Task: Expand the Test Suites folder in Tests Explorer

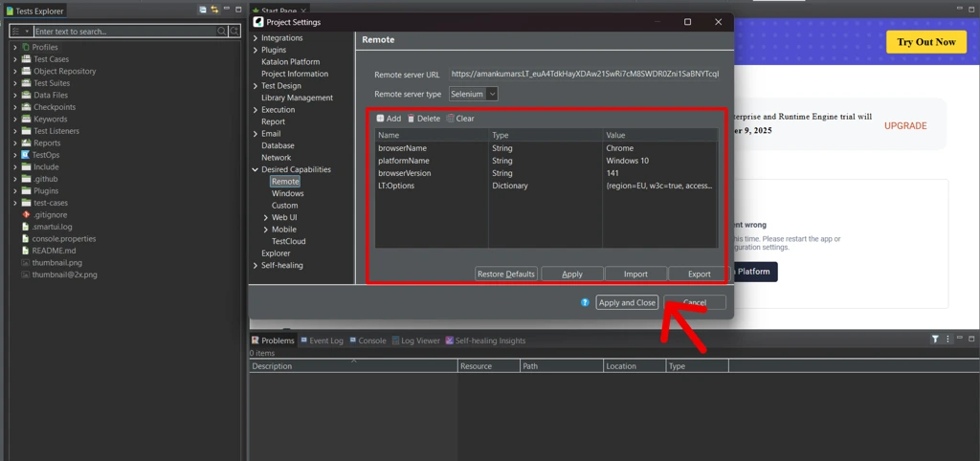Action: pos(15,83)
